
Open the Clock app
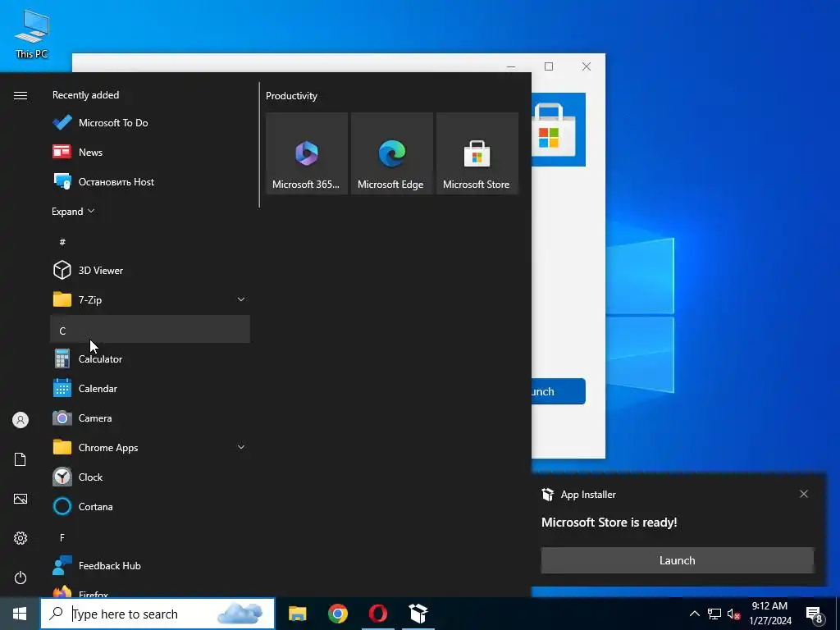(150, 477)
